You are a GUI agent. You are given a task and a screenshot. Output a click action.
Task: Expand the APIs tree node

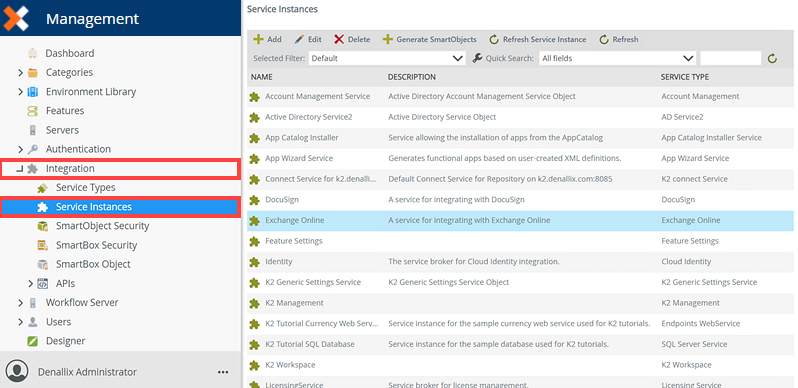click(31, 284)
